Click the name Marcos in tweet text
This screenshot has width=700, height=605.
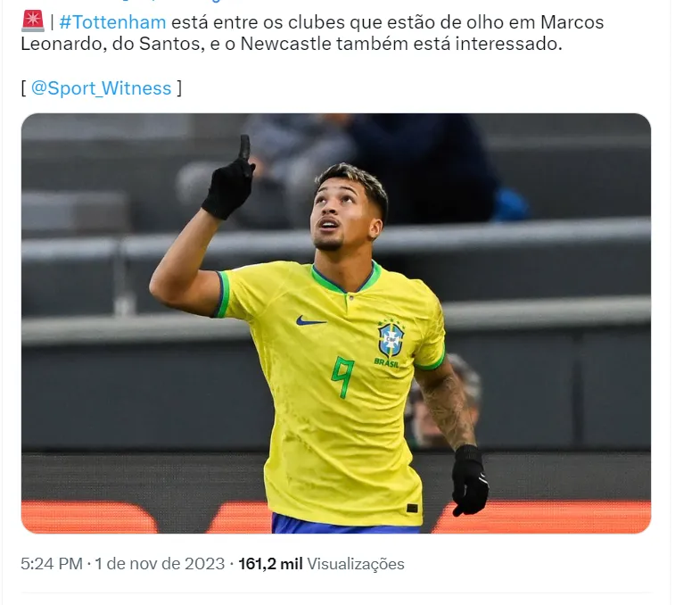point(572,22)
